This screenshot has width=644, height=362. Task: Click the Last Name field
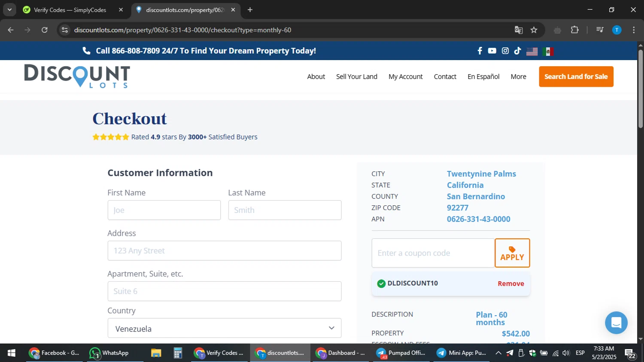pyautogui.click(x=285, y=210)
